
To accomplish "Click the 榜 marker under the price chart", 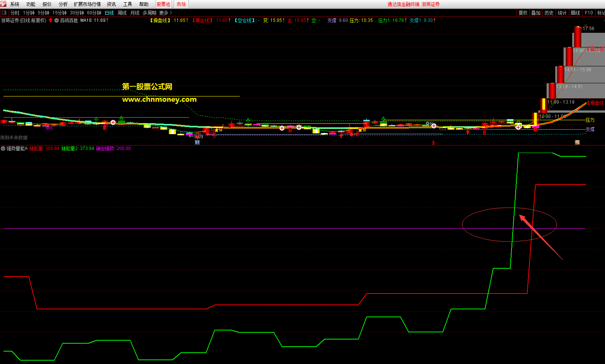I will (x=577, y=142).
